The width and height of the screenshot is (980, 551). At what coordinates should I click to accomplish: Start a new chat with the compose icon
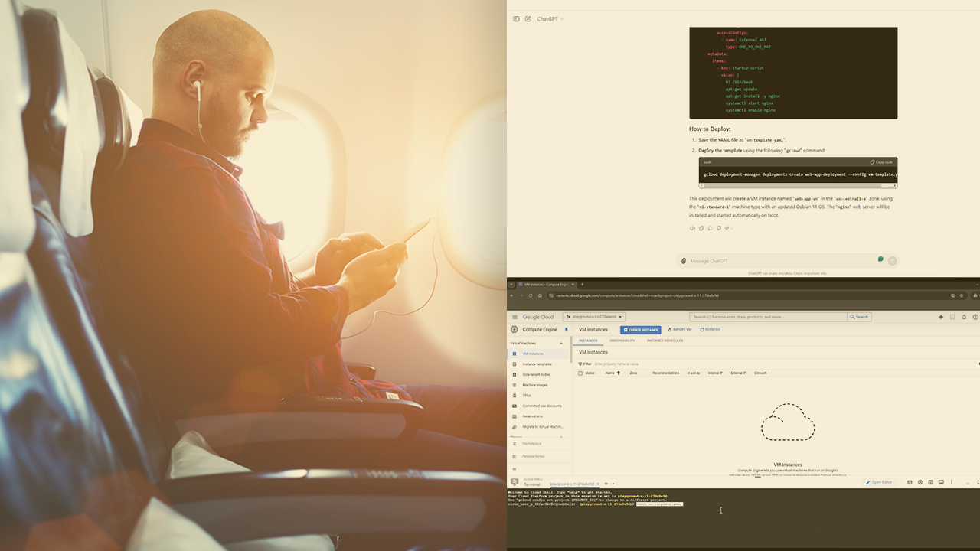[528, 19]
